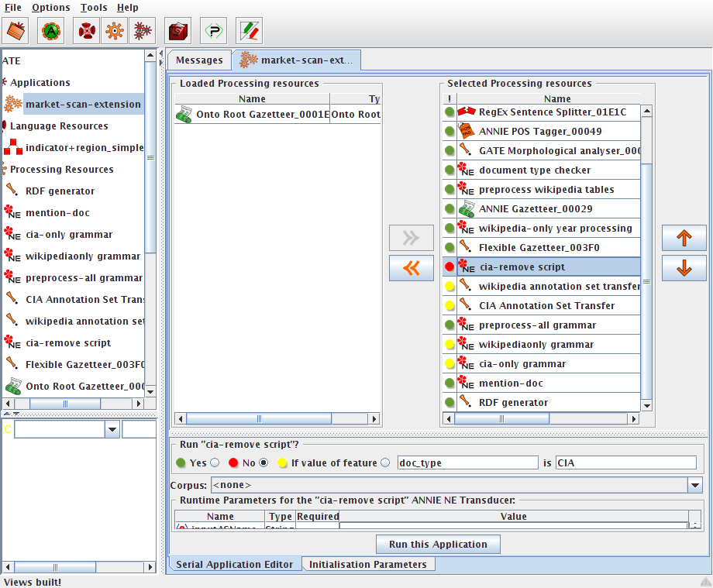This screenshot has height=588, width=713.
Task: Click the Value column header in Runtime Parameters
Action: click(513, 516)
